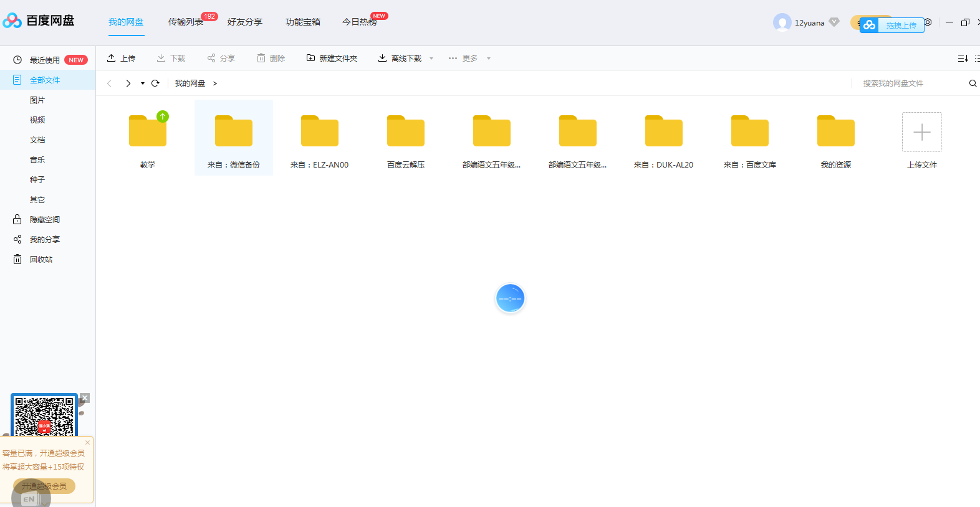Close the QR code advertisement
The height and width of the screenshot is (507, 980).
[x=85, y=398]
